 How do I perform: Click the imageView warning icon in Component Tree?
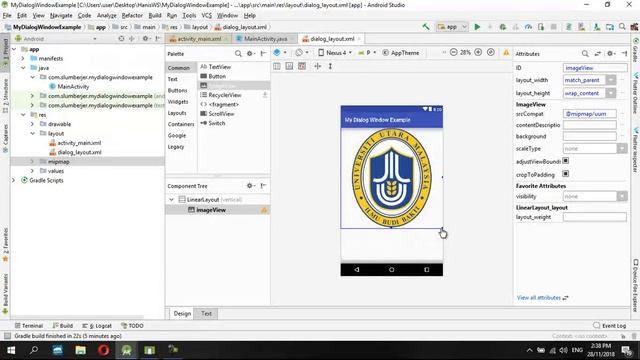point(264,210)
